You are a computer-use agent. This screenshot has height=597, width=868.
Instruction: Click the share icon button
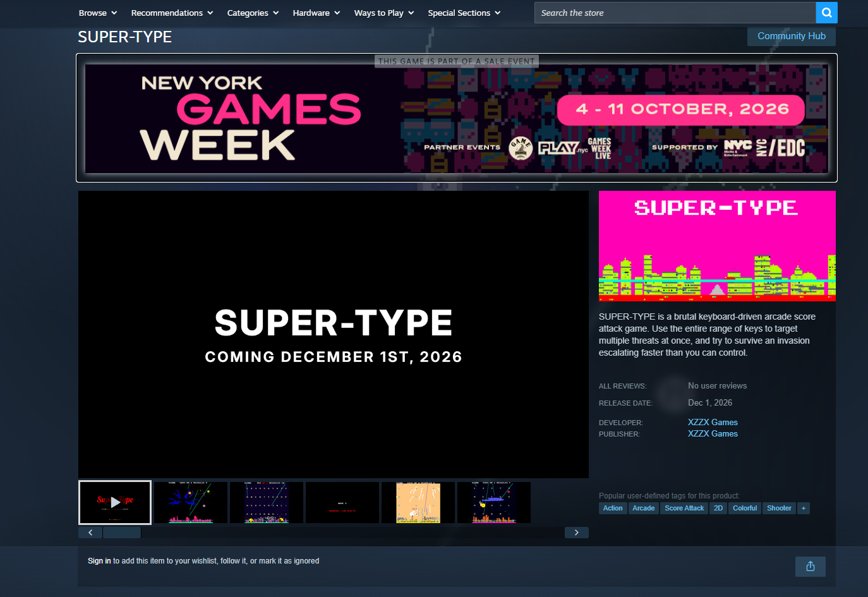pos(811,566)
